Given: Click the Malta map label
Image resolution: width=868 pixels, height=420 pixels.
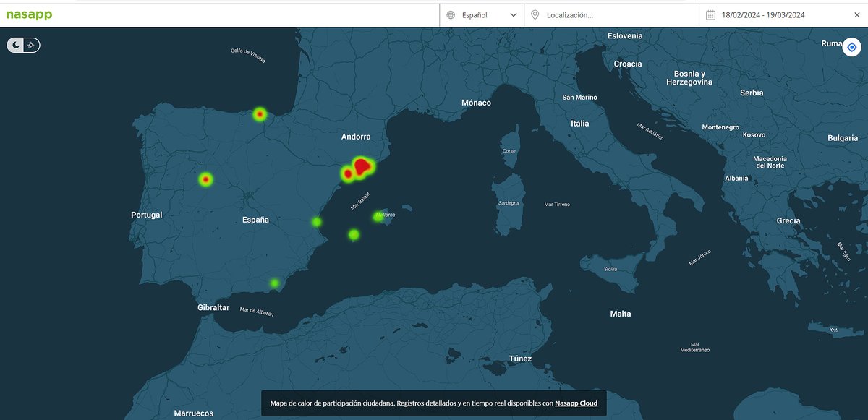Looking at the screenshot, I should tap(621, 314).
